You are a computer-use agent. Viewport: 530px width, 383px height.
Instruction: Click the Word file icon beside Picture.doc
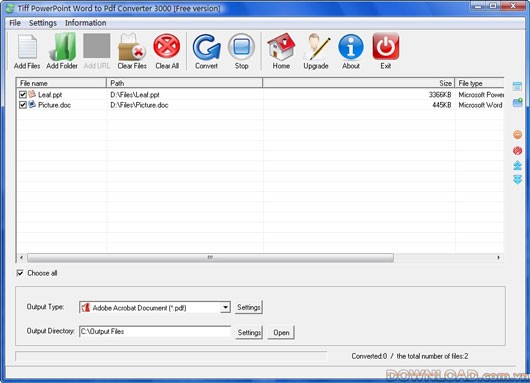(x=32, y=104)
